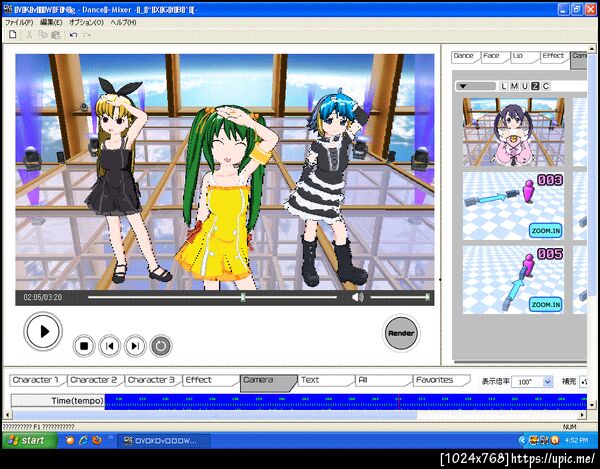Click the right panel scroll up arrow
The height and width of the screenshot is (469, 600).
(592, 49)
